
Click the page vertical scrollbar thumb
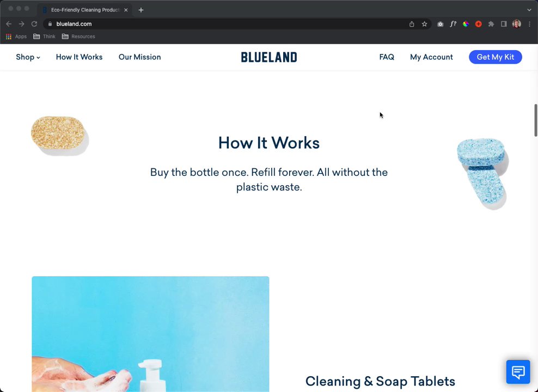click(536, 120)
